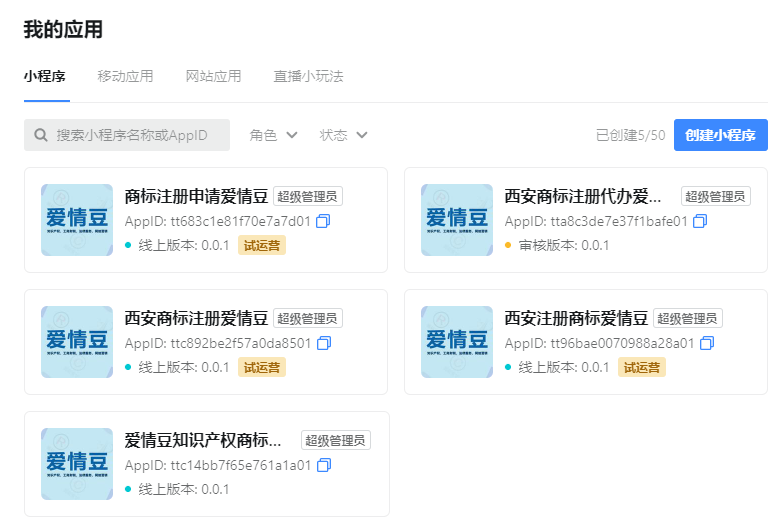Switch to the 移动应用 tab
The width and height of the screenshot is (780, 530).
pyautogui.click(x=125, y=76)
